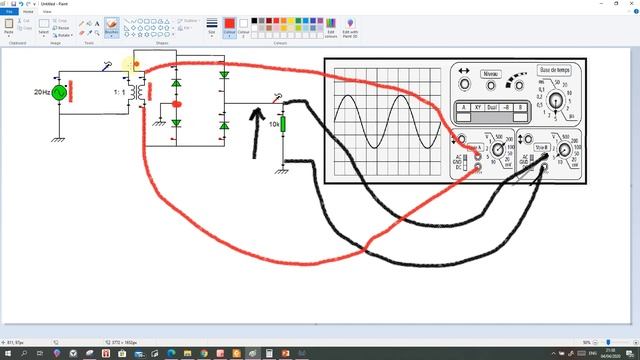Select the Eraser tool
This screenshot has width=640, height=360.
click(81, 33)
